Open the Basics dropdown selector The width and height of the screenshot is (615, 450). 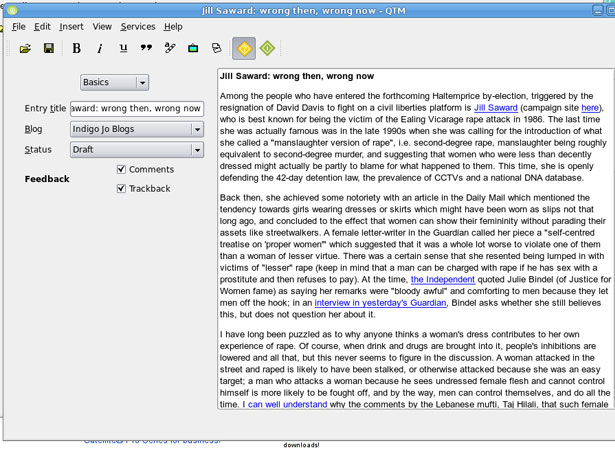click(x=115, y=82)
